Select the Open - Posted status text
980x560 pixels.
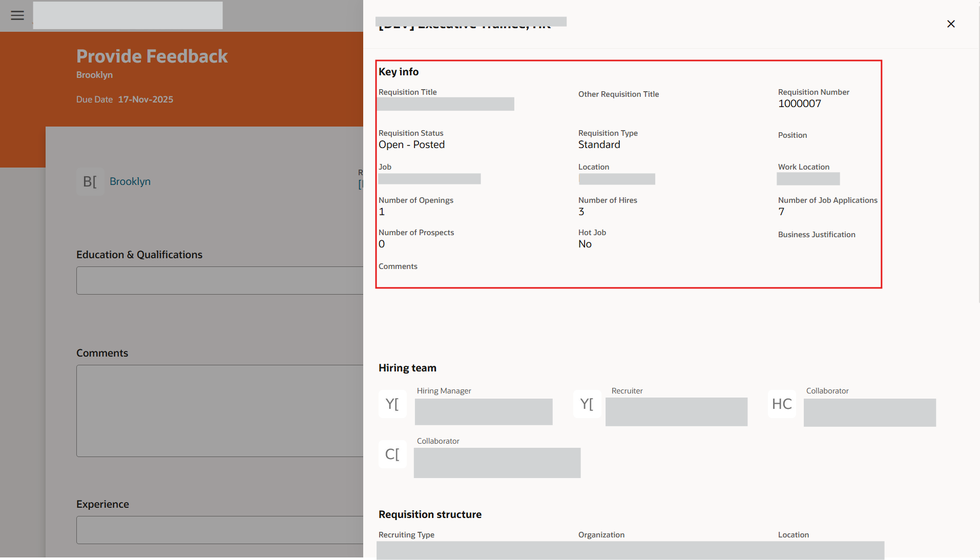411,144
